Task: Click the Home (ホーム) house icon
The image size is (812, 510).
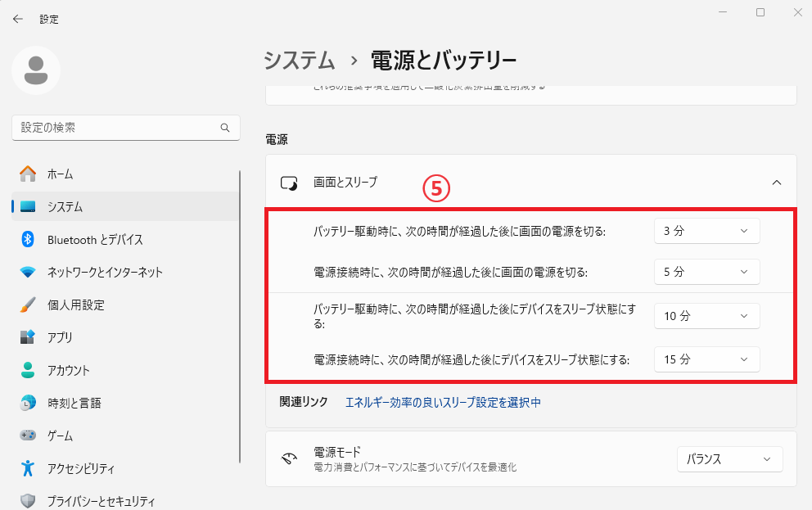Action: (x=28, y=174)
